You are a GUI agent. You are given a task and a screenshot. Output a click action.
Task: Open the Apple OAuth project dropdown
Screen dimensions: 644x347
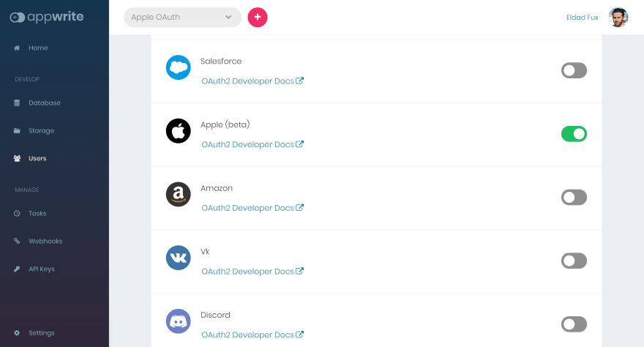pos(183,18)
